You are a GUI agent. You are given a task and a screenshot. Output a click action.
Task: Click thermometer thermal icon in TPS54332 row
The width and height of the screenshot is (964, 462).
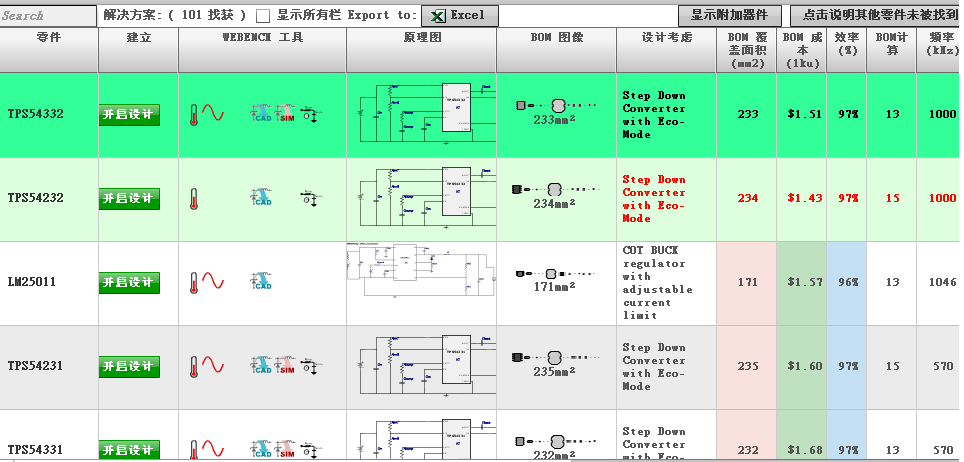coord(194,115)
